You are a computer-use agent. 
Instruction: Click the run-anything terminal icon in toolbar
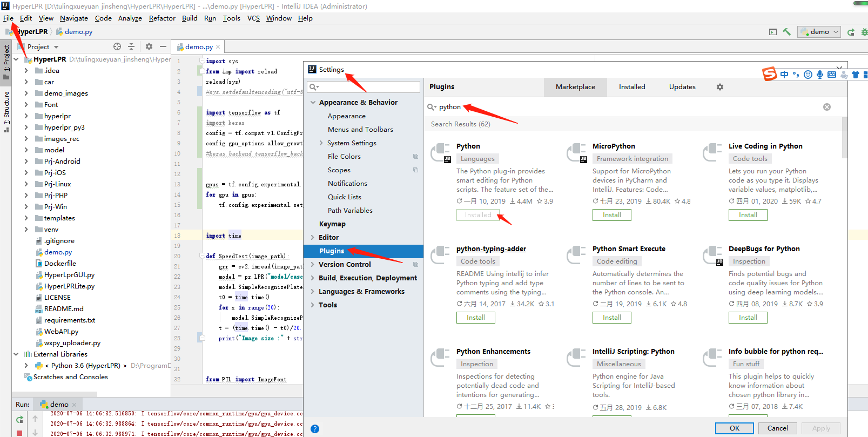pos(773,32)
